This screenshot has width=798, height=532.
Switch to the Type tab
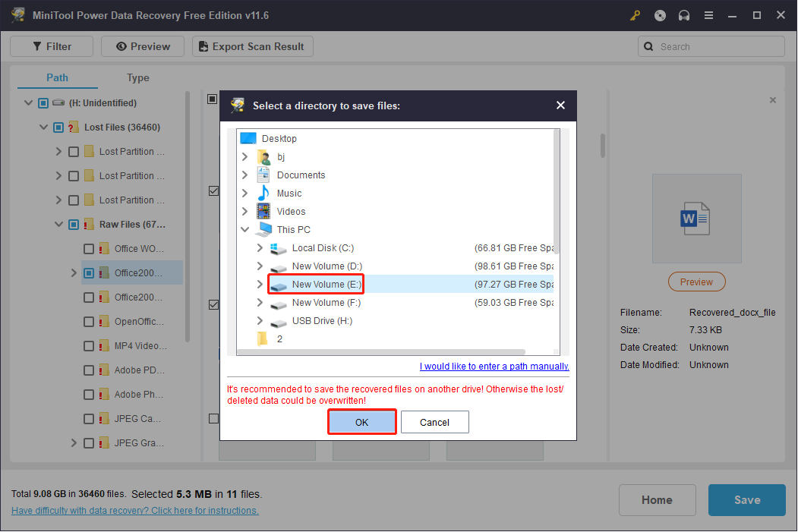pos(138,78)
